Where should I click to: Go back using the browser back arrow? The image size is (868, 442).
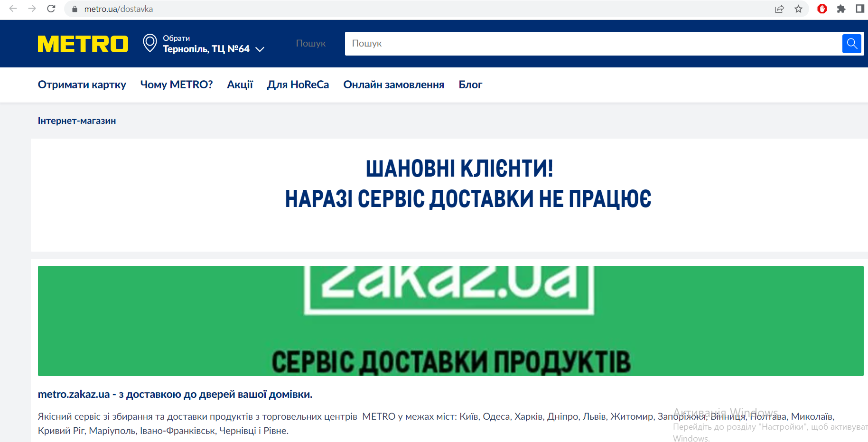(x=13, y=9)
